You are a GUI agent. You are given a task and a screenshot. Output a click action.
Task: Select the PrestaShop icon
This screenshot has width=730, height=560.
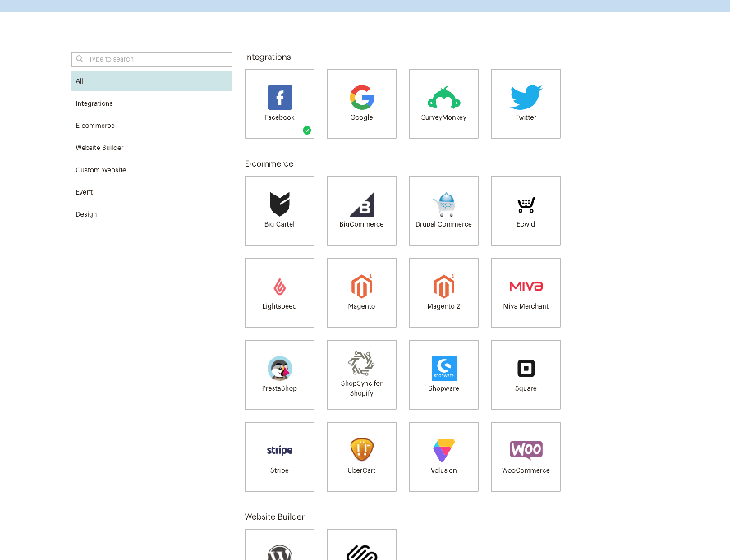[x=279, y=369]
